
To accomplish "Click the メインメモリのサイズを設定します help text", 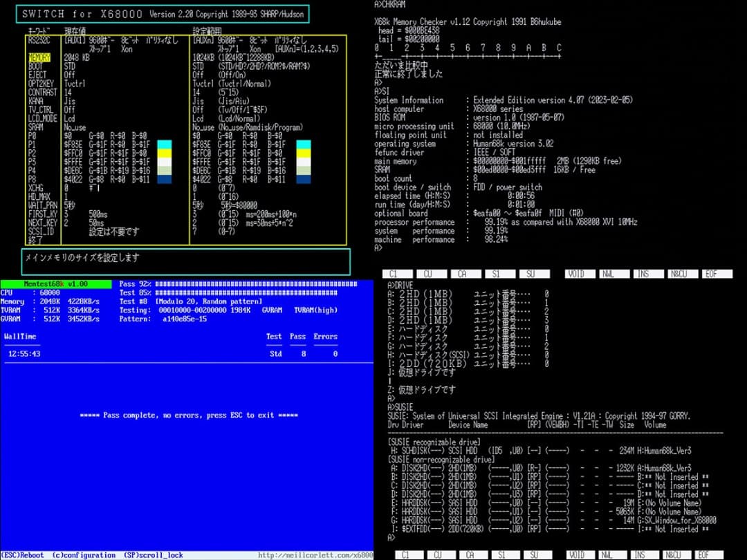I will [x=82, y=258].
